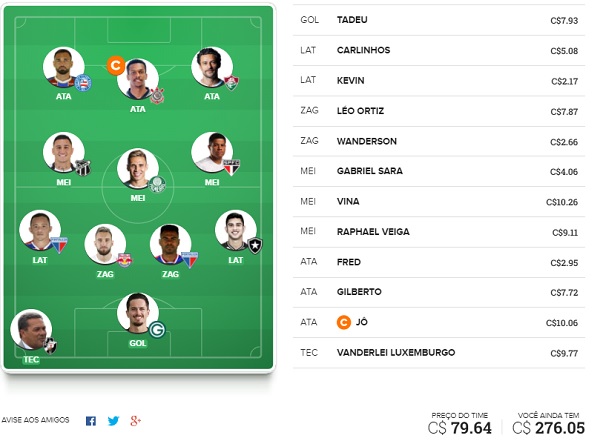Open VINA row in the lineup list
The image size is (600, 441).
pos(439,202)
